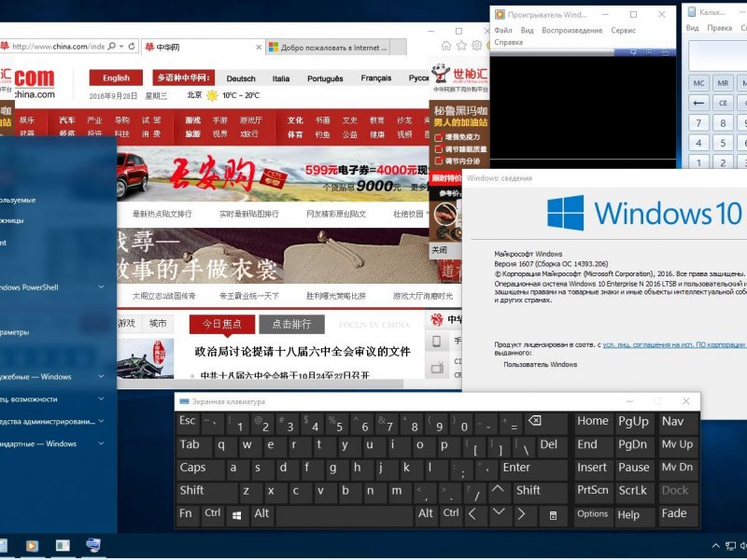Select the 今日焦点 tab
The width and height of the screenshot is (747, 560).
pos(222,324)
